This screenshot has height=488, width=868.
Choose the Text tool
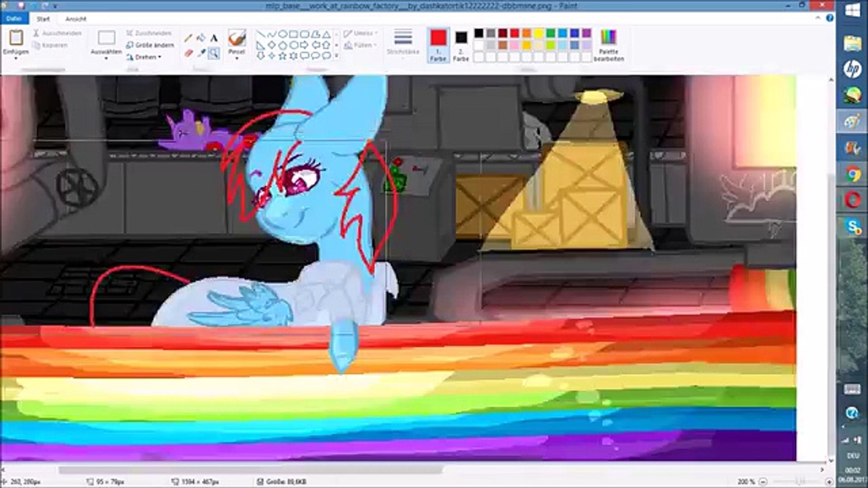pos(214,38)
